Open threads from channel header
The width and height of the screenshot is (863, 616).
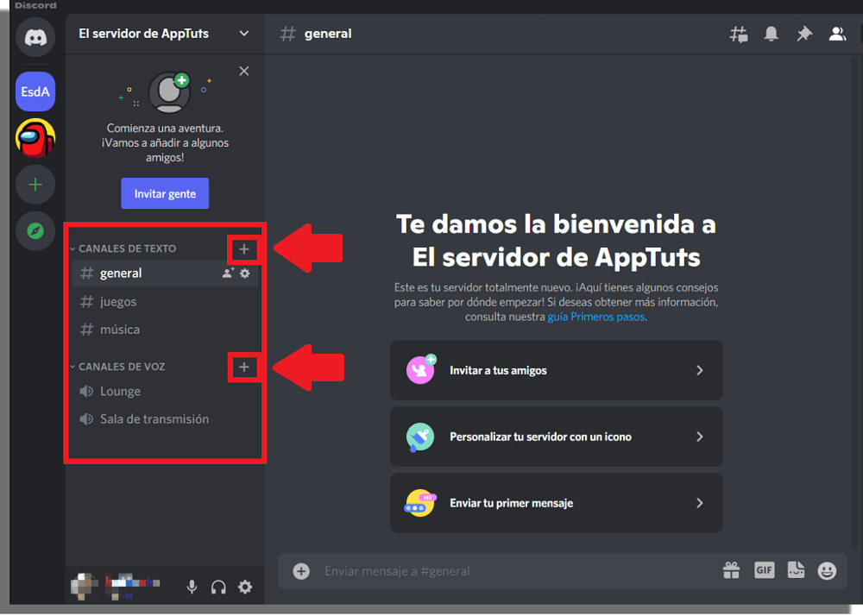(738, 35)
